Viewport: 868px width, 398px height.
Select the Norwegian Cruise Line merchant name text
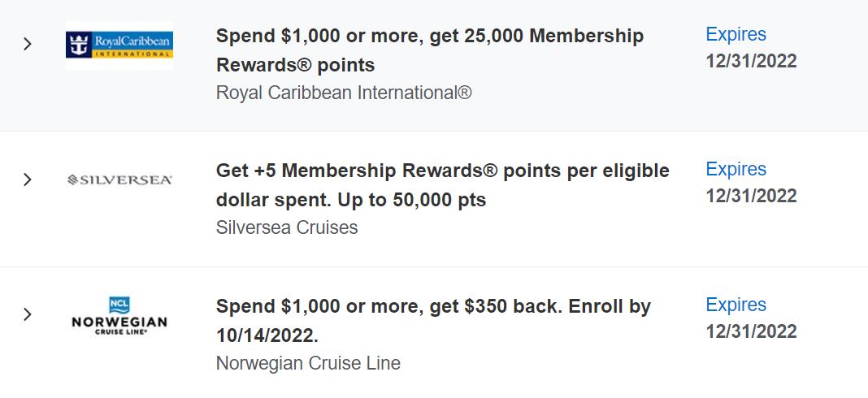308,363
